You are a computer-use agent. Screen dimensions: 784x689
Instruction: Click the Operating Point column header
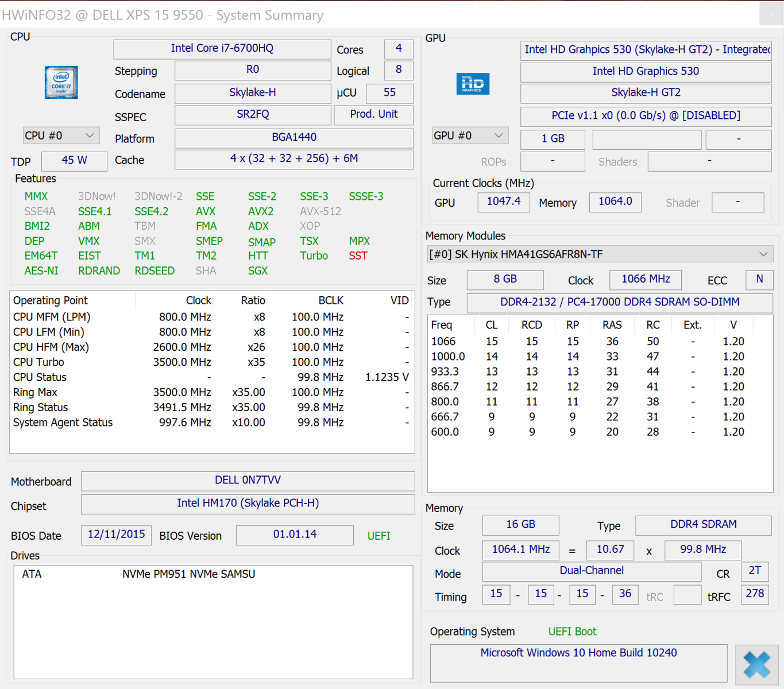73,300
